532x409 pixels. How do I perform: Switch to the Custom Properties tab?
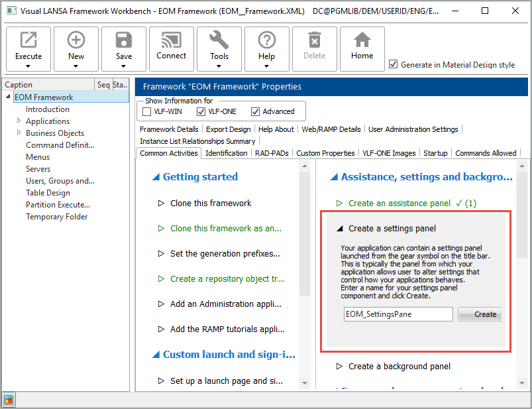[325, 153]
